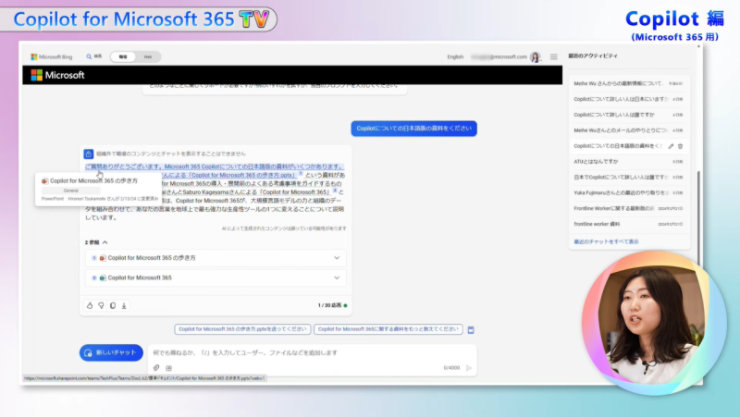Open the linked 'Copilot for Microsoft 365 の歩き方.pptx' text
The width and height of the screenshot is (740, 417).
[244, 175]
